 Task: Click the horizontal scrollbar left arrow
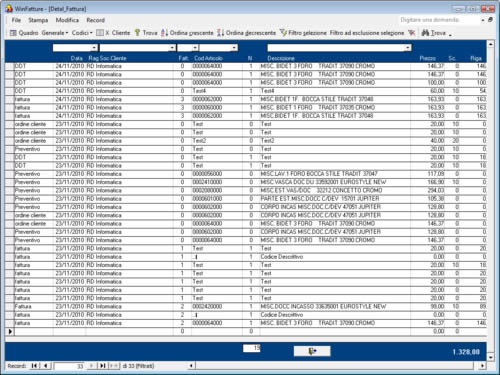tap(191, 366)
